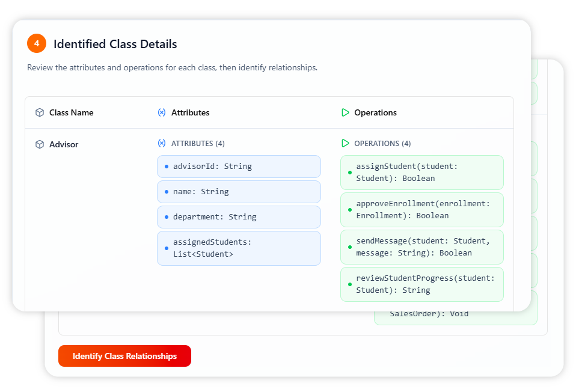Select the sendMessage operation box
The height and width of the screenshot is (392, 576).
422,247
